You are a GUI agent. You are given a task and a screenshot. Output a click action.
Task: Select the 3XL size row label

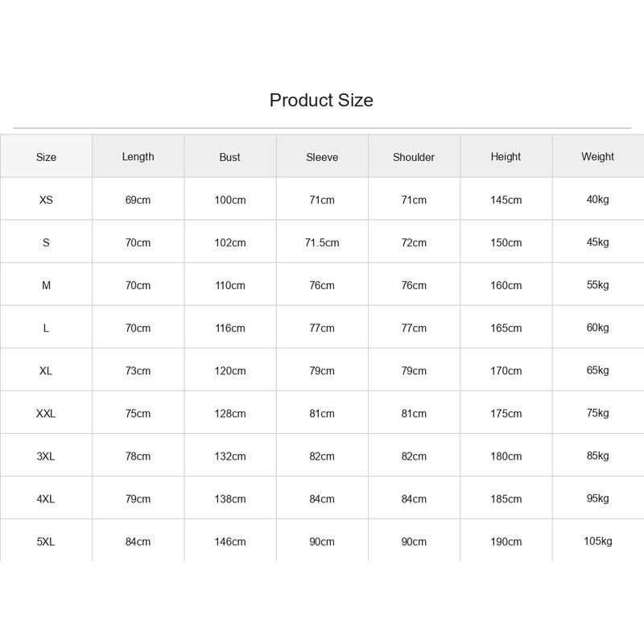pyautogui.click(x=46, y=456)
